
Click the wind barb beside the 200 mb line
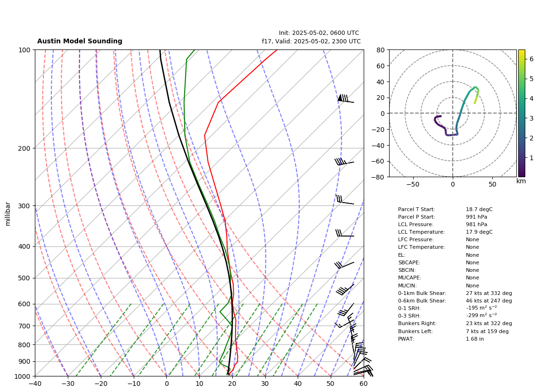[344, 162]
